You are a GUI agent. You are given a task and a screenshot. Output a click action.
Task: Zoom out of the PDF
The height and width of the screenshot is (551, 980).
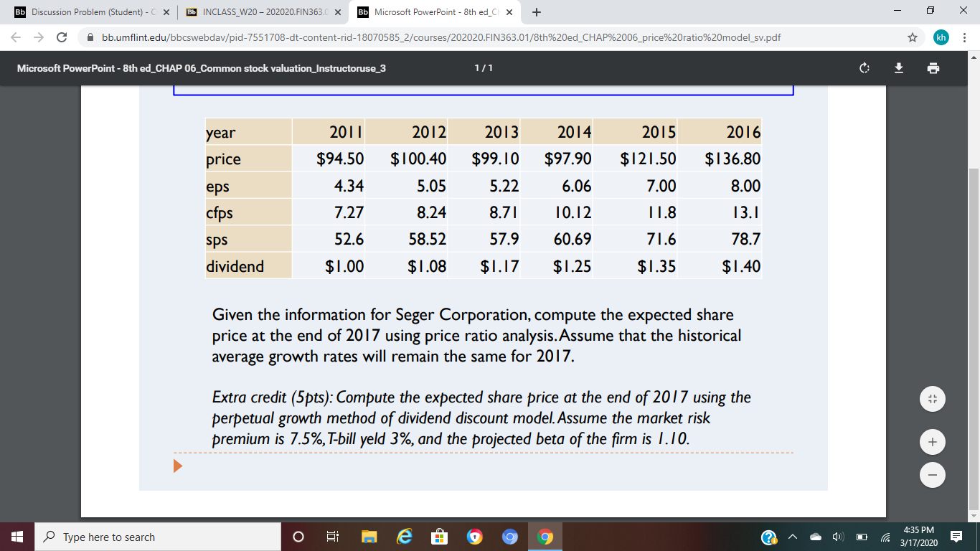932,474
